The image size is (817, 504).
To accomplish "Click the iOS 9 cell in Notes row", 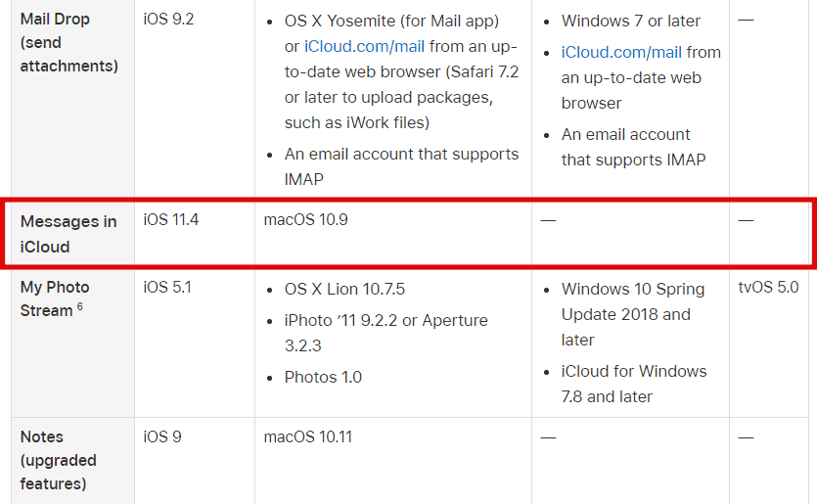I will (162, 436).
